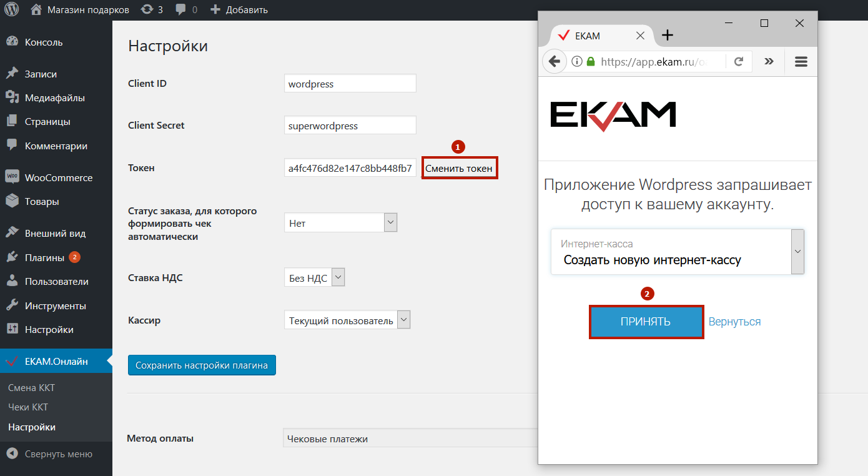Click the overflow chevrons in EKAM browser toolbar

tap(769, 61)
